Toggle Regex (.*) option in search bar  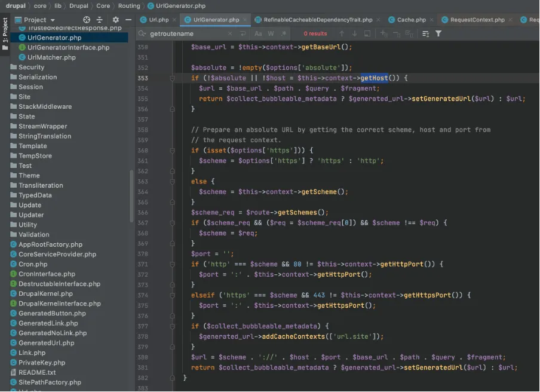point(284,33)
